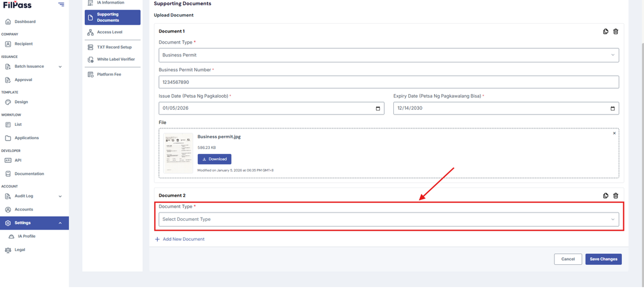This screenshot has height=288, width=644.
Task: Click the Accounts user icon
Action: tap(8, 210)
